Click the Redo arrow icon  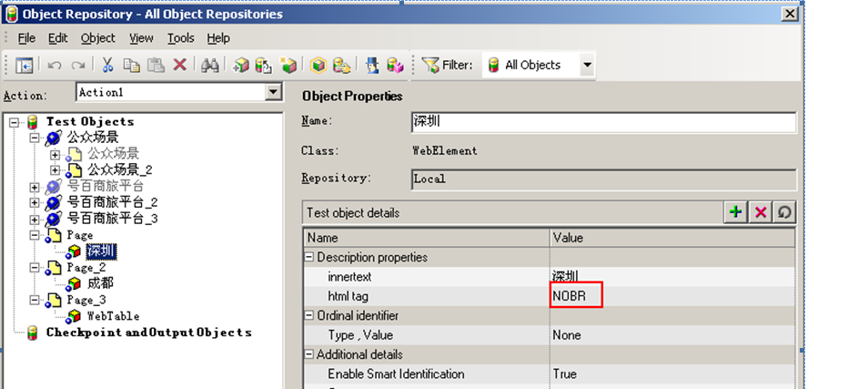tap(78, 66)
